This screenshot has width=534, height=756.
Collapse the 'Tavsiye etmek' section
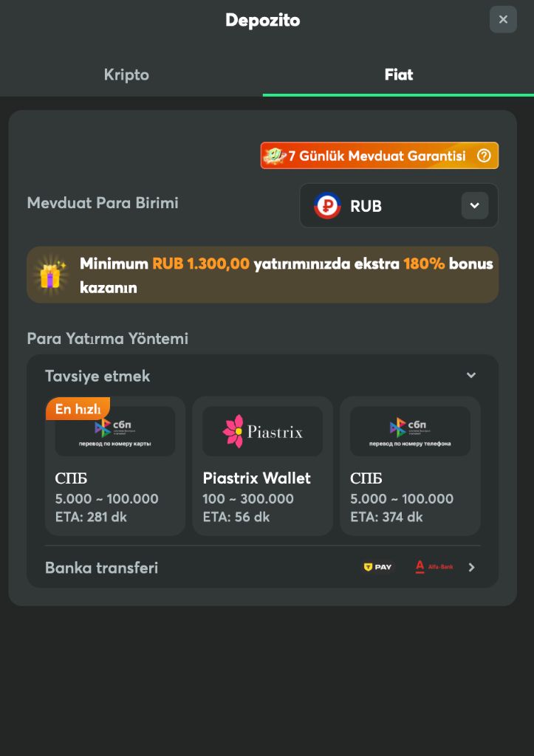470,375
